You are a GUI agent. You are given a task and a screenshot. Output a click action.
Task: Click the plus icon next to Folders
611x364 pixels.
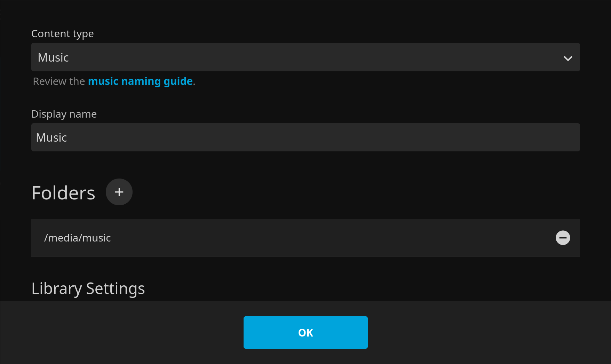[x=119, y=192]
